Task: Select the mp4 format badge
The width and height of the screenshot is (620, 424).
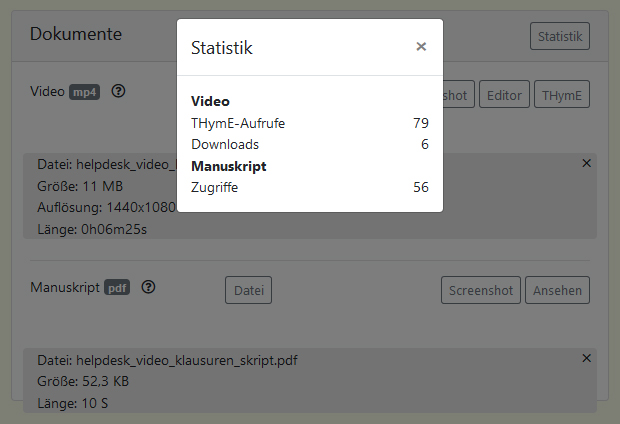Action: coord(84,92)
